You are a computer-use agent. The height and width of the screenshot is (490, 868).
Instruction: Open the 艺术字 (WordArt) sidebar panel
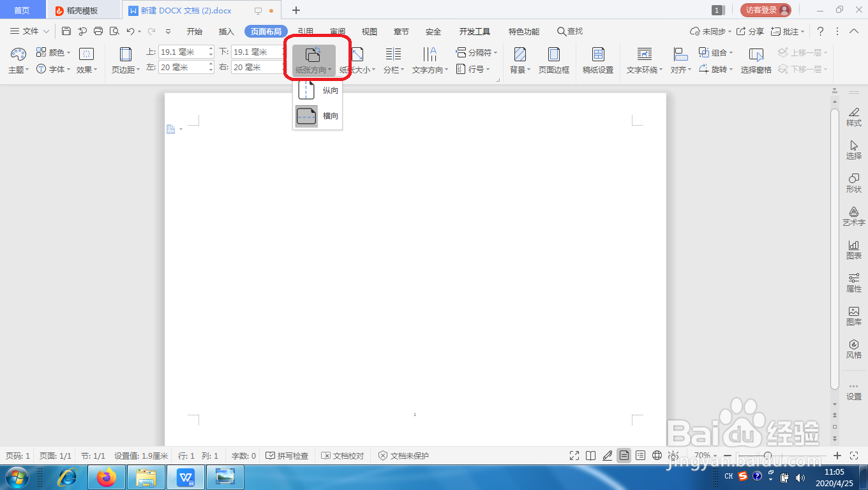854,216
